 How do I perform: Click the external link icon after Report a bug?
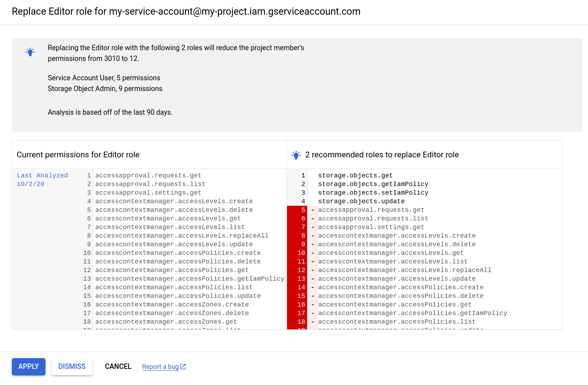click(x=183, y=366)
